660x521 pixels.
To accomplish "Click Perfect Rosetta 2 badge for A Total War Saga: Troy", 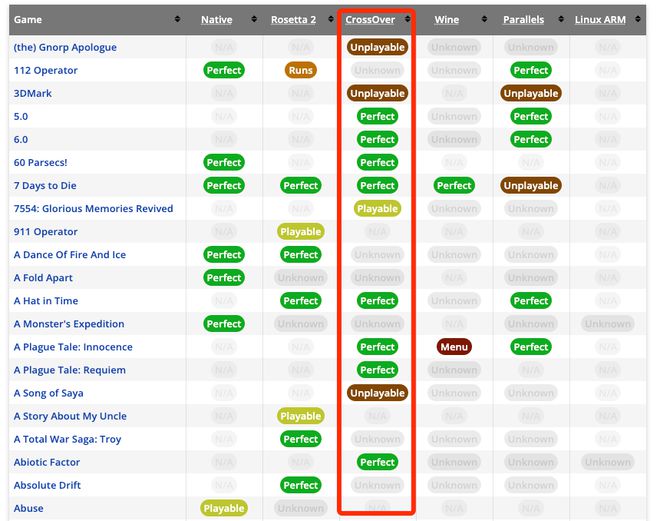I will 301,439.
